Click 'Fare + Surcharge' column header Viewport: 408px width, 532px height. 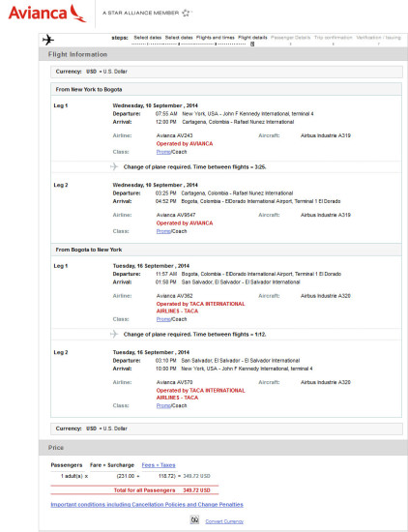coord(112,465)
